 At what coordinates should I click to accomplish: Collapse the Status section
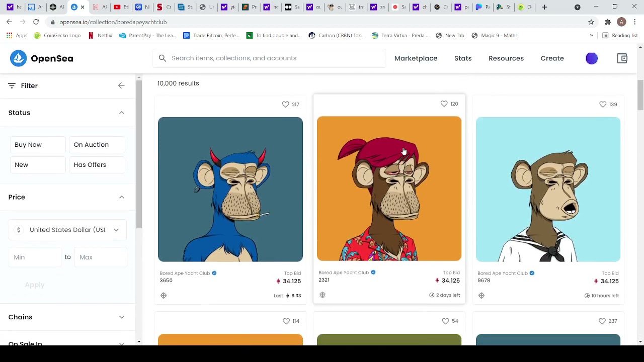point(121,113)
